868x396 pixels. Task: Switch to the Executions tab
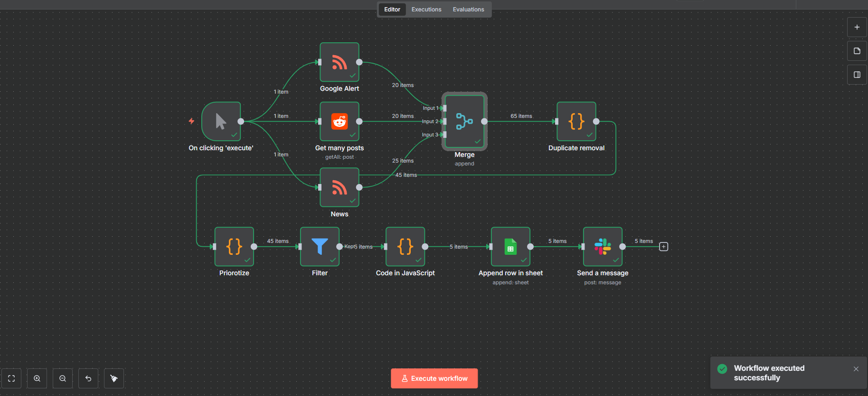point(426,10)
